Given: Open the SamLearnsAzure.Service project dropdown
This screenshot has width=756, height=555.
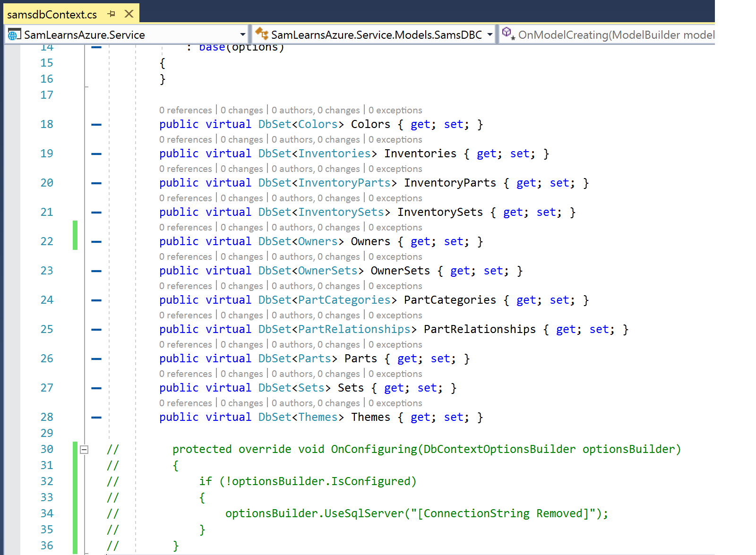Looking at the screenshot, I should pyautogui.click(x=242, y=34).
